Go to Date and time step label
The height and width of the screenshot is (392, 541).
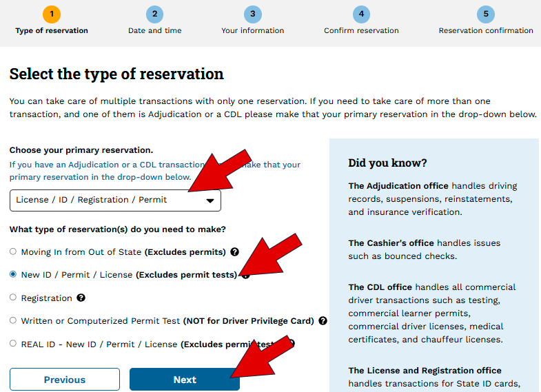[x=154, y=31]
